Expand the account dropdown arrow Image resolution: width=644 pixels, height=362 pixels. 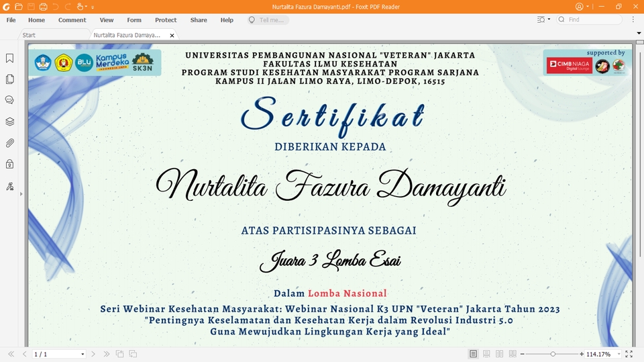[x=588, y=7]
